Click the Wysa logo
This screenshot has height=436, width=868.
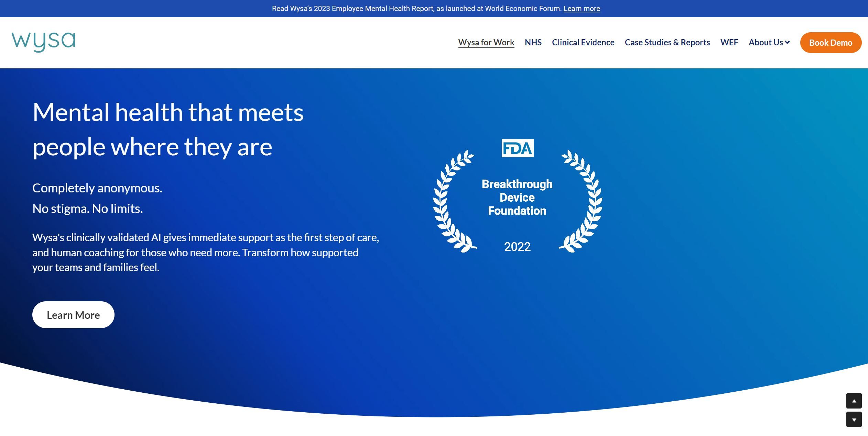[x=43, y=42]
